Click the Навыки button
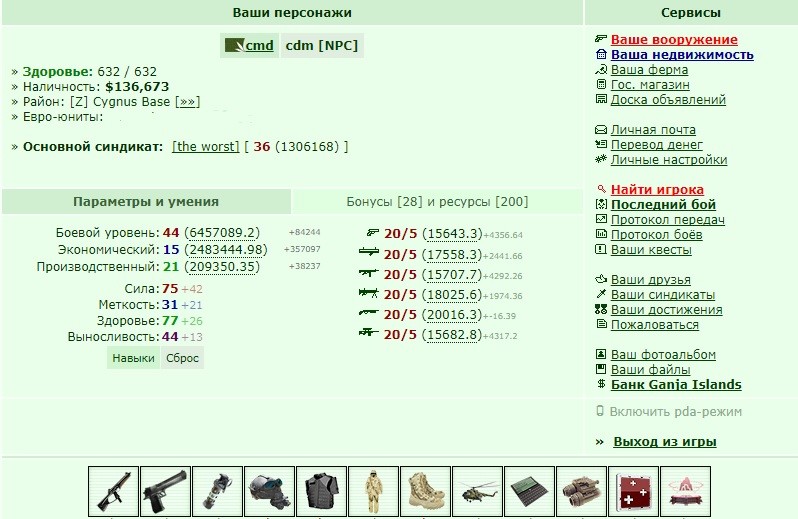Screen dimensions: 798x519 133,358
